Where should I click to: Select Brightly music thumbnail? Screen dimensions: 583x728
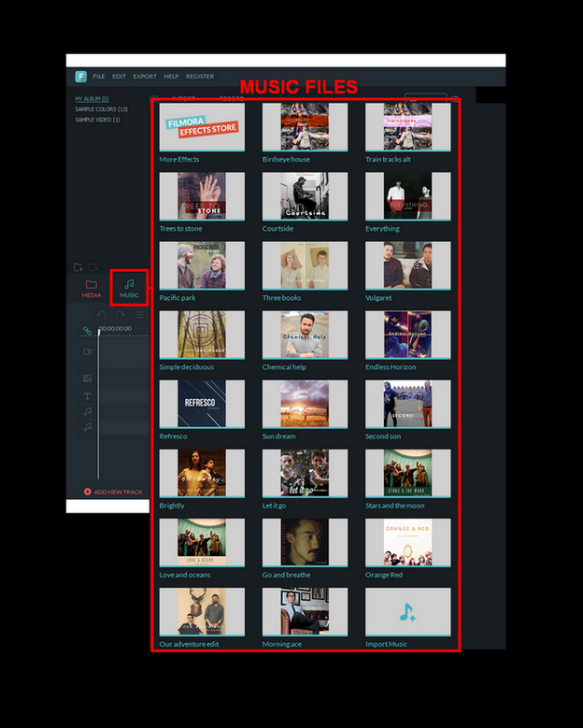202,473
